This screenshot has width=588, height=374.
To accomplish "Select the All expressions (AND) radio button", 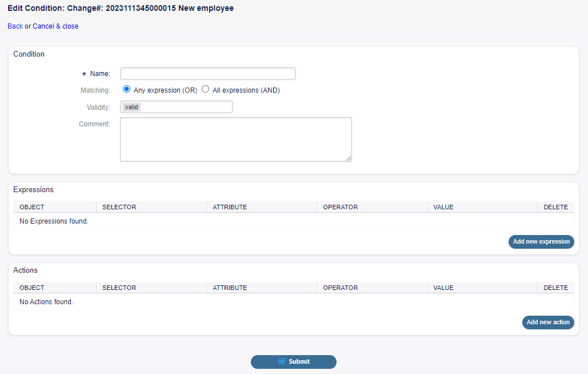I will pyautogui.click(x=206, y=90).
